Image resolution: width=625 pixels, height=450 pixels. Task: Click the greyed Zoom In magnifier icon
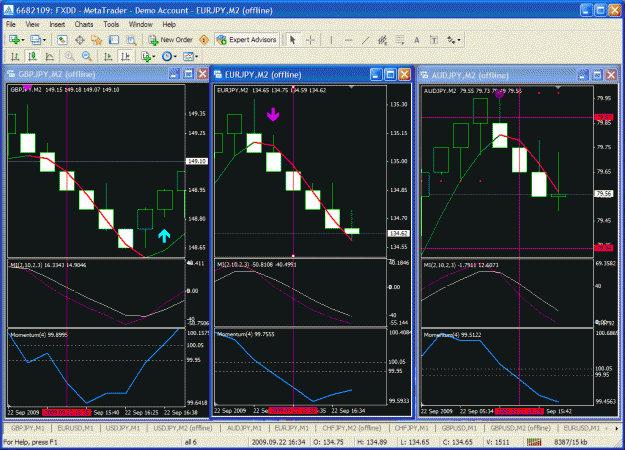70,57
